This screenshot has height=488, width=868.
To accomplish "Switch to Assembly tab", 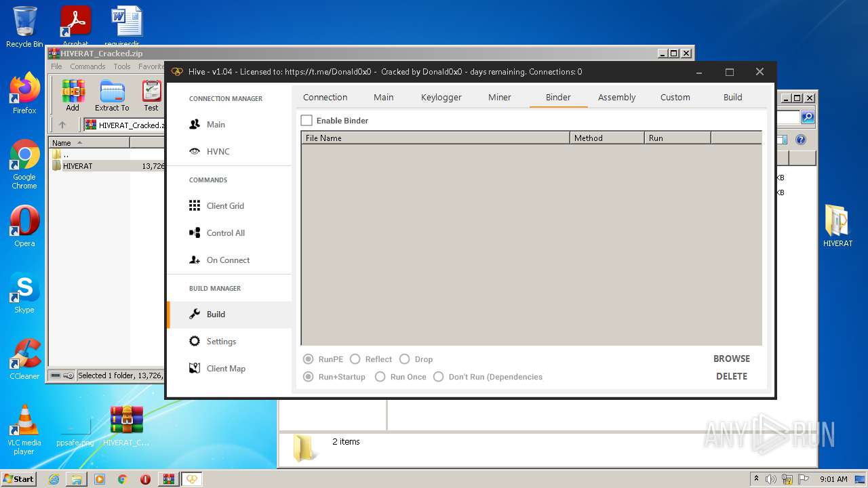I will [x=616, y=97].
